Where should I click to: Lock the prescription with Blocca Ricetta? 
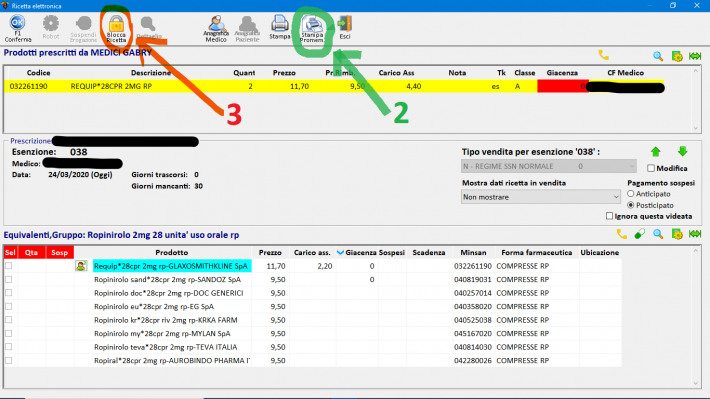116,29
